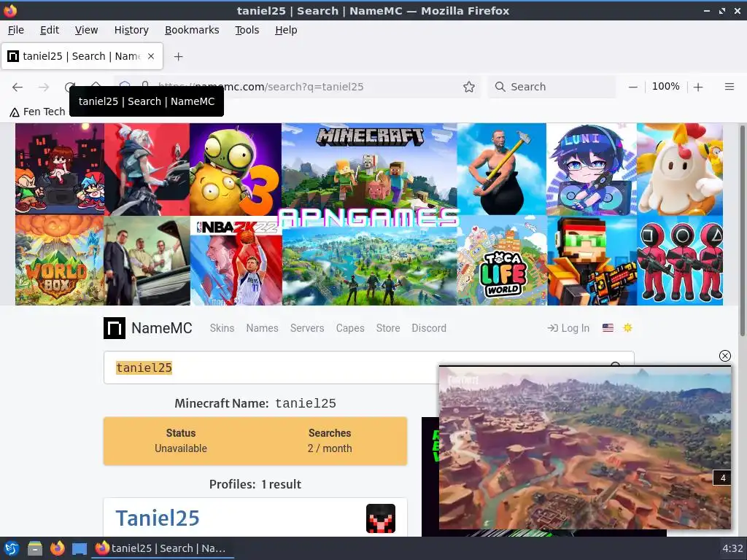Click the Friday Night Funkin tile
747x560 pixels.
click(60, 168)
